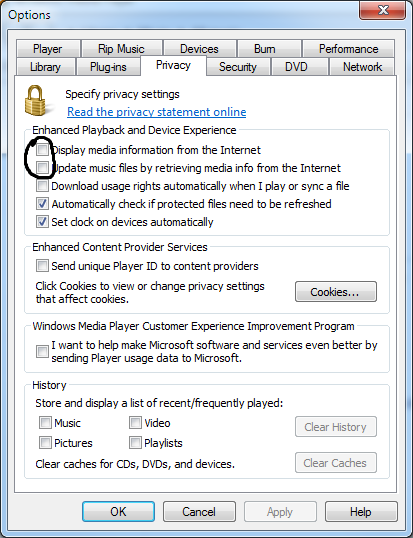
Task: Check Update music files by retrieving media info
Action: click(43, 168)
